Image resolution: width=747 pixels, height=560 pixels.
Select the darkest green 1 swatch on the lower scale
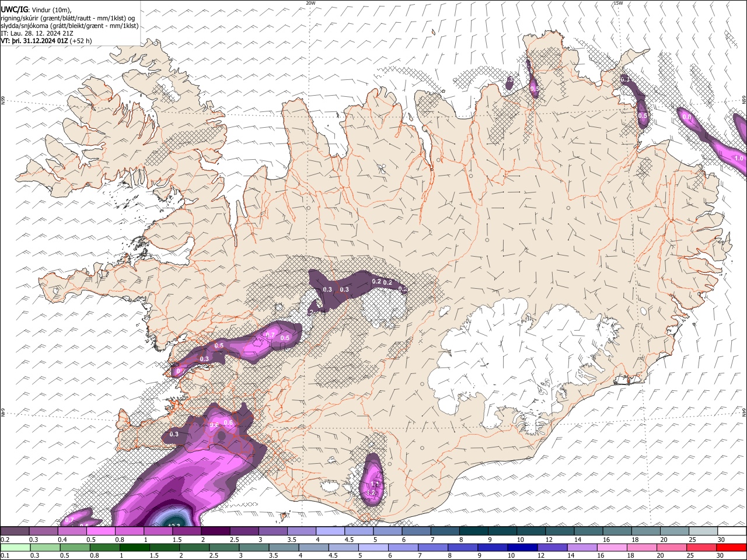pyautogui.click(x=134, y=547)
